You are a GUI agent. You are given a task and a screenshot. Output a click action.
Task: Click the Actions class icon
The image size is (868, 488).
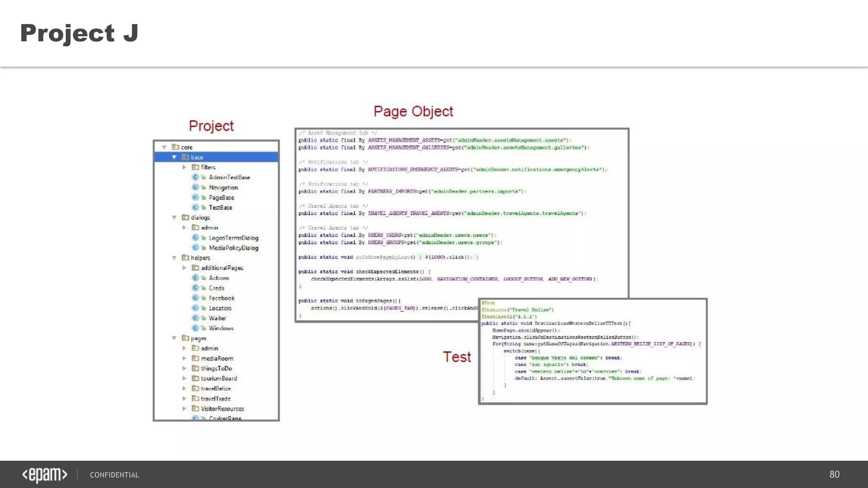pos(195,278)
